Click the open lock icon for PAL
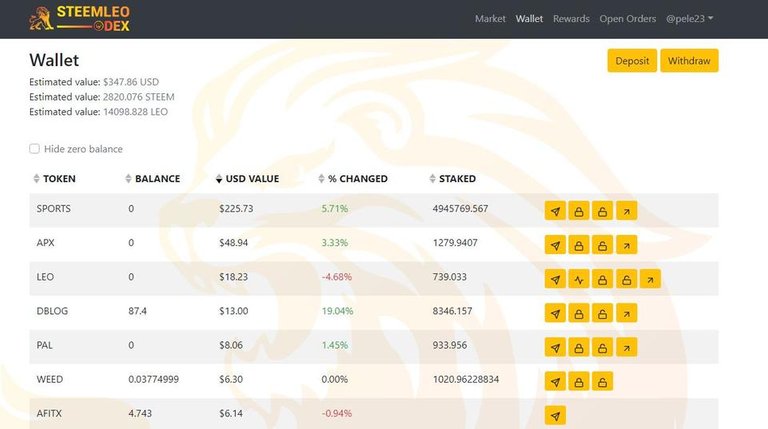 (602, 348)
